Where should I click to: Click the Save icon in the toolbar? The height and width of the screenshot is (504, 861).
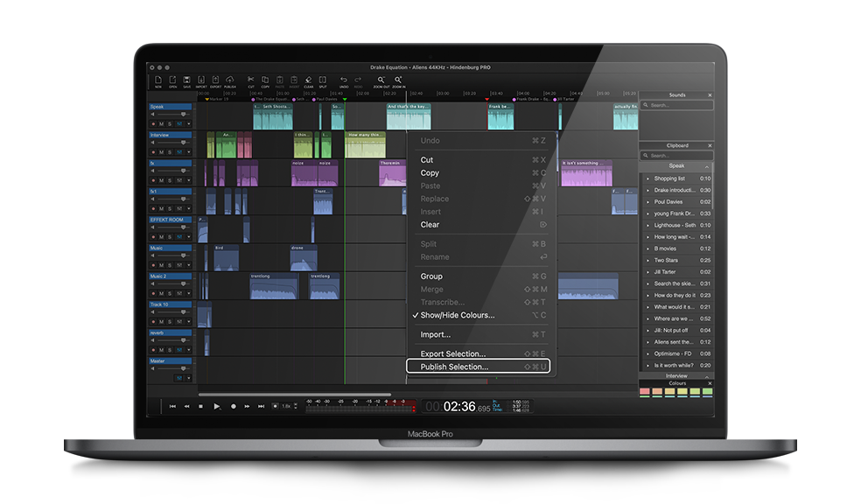coord(186,81)
